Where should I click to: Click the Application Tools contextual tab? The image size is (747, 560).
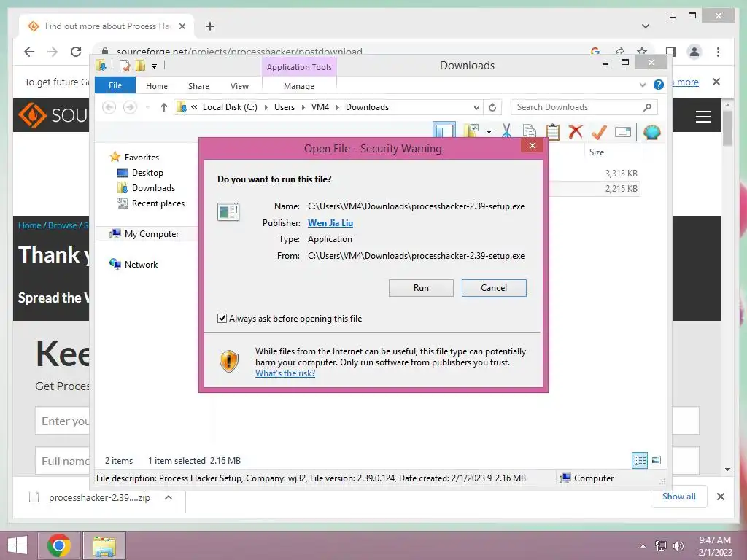coord(299,67)
